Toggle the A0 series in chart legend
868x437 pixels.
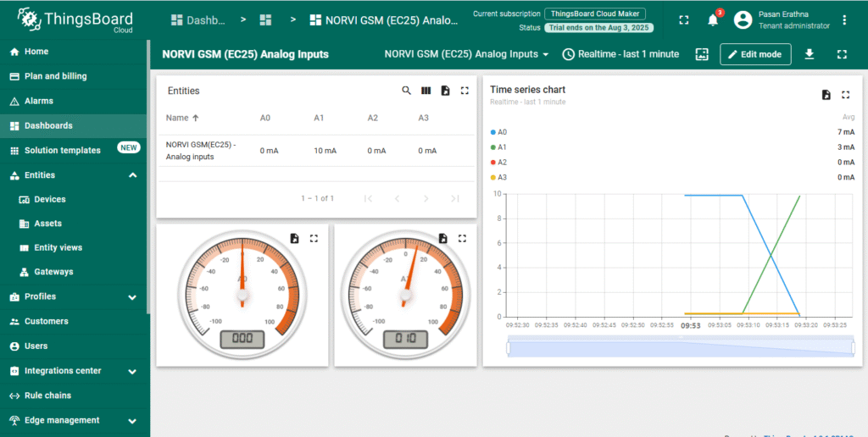pos(498,132)
